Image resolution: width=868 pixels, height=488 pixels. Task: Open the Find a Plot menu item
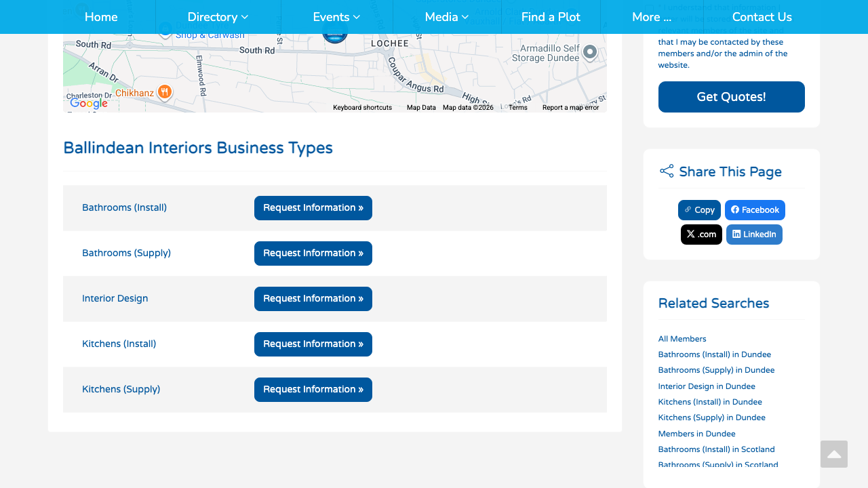(551, 17)
